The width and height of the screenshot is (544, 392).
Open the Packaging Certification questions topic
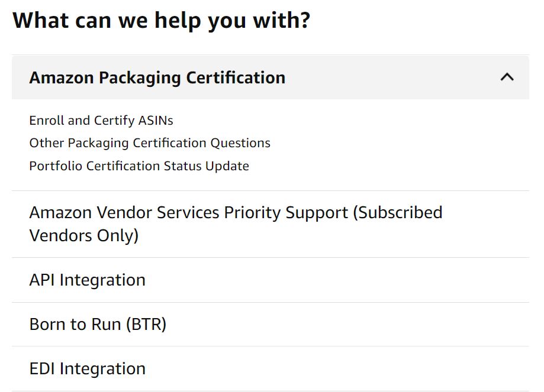(x=149, y=143)
